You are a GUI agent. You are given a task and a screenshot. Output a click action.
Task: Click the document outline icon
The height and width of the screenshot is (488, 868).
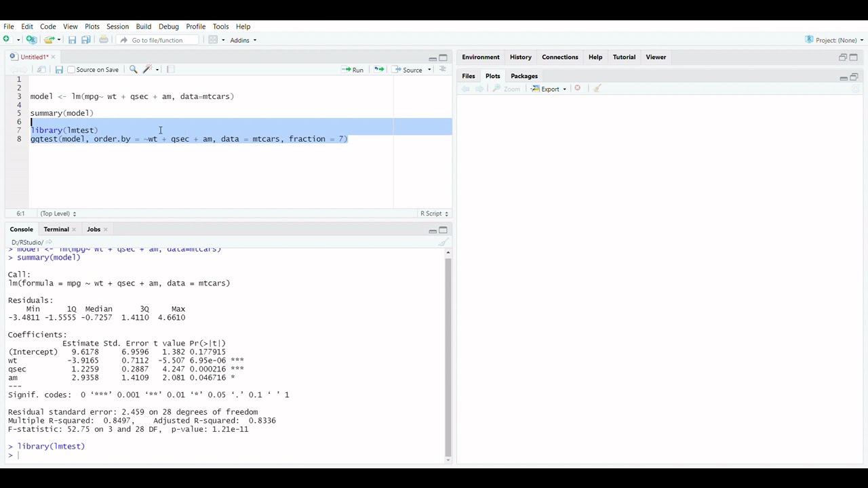(443, 69)
